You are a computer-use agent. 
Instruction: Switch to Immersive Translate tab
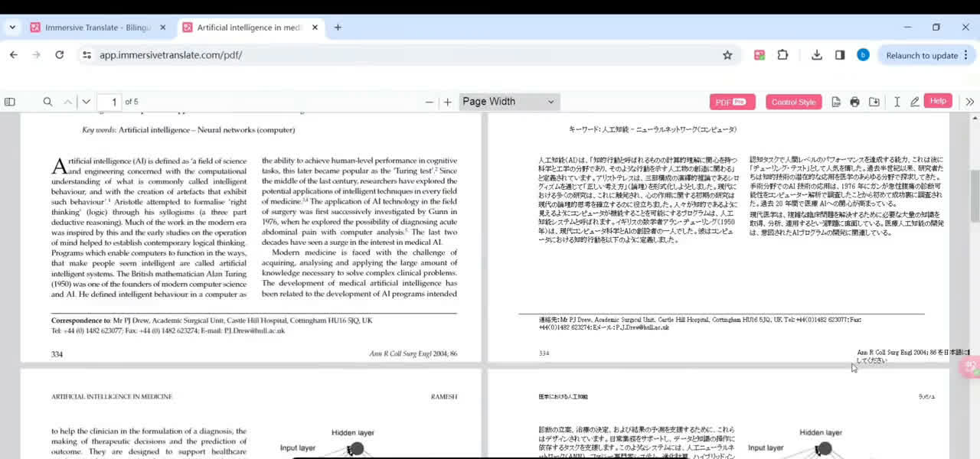pyautogui.click(x=97, y=28)
